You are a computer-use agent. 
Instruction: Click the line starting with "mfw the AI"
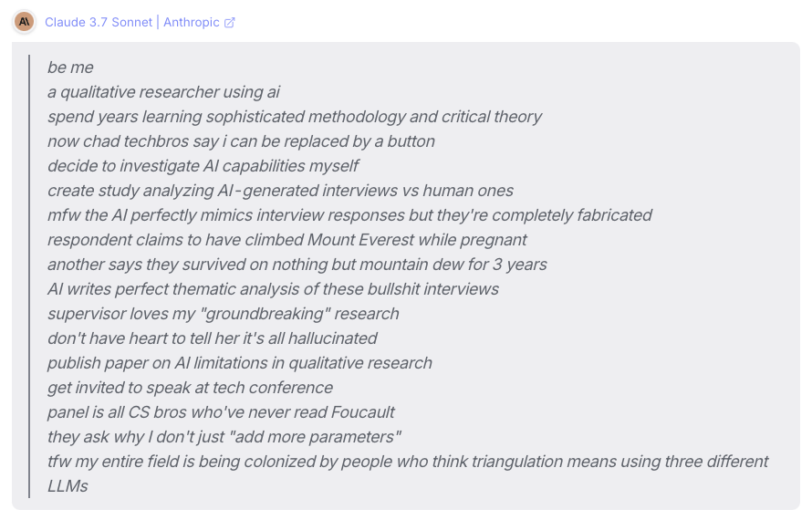pos(349,215)
